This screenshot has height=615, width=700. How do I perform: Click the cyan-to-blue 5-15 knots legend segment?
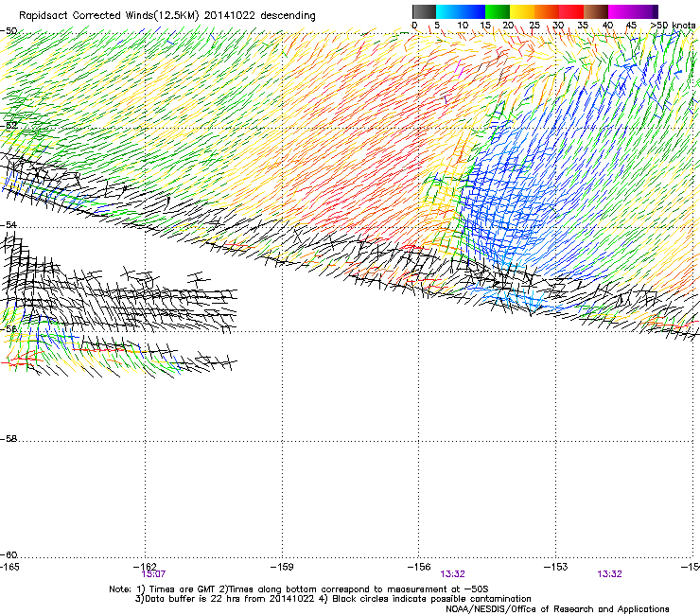coord(461,11)
